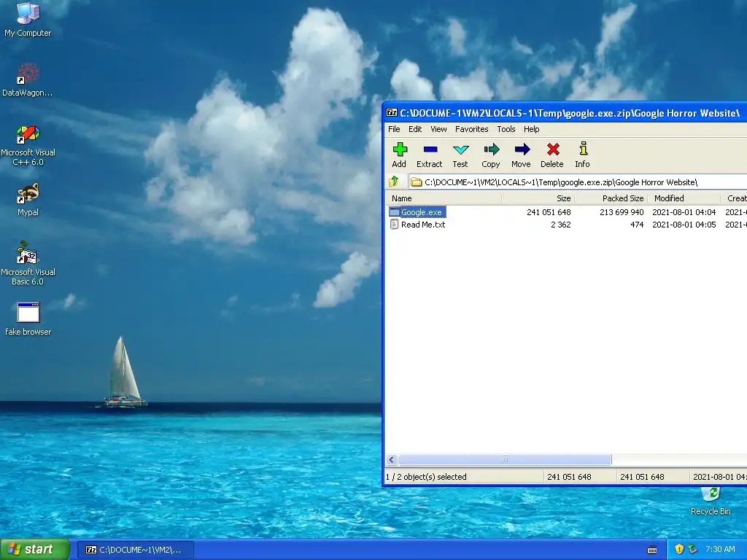The width and height of the screenshot is (747, 560).
Task: Sort by the Modified column header
Action: click(x=684, y=198)
